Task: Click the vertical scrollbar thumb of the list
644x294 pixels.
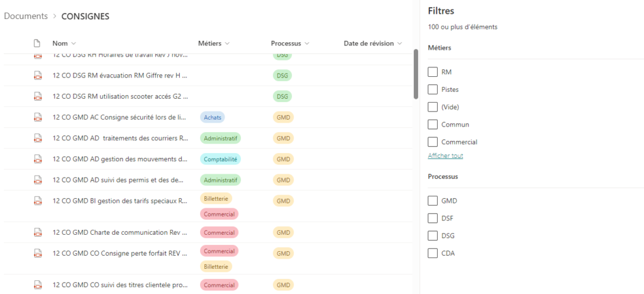Action: click(416, 74)
